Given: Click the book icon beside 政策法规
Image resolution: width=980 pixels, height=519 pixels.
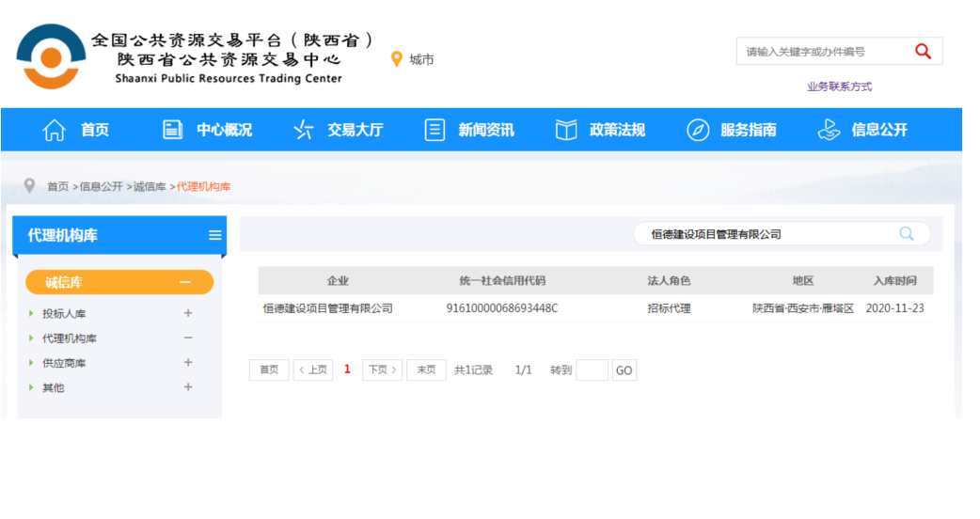Looking at the screenshot, I should tap(566, 130).
